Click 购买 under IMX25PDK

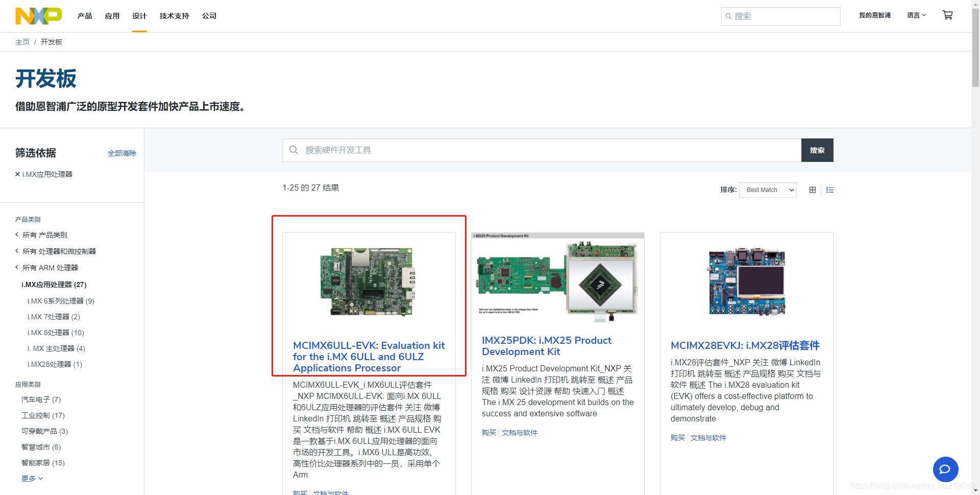(x=489, y=433)
